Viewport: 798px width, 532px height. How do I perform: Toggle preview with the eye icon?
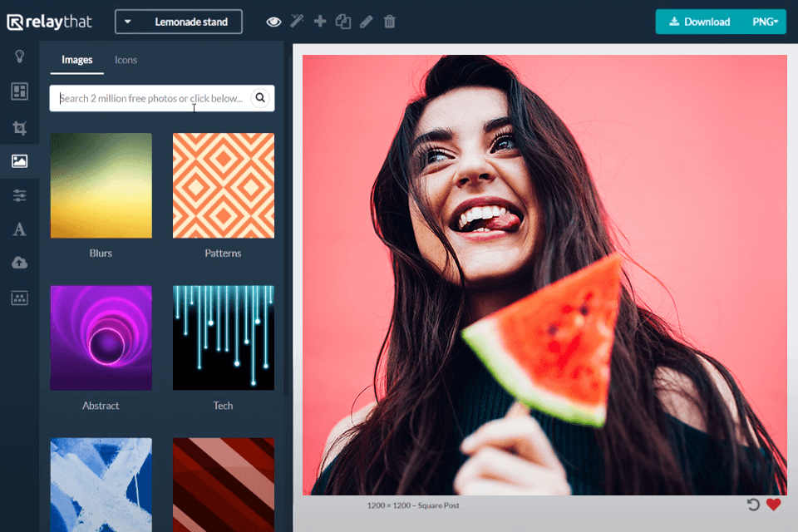pos(273,22)
